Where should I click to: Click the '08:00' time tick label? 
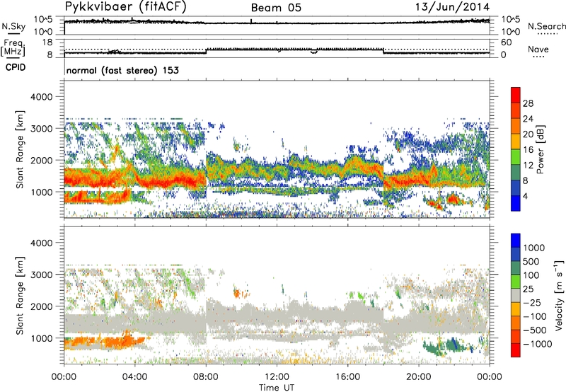point(206,377)
